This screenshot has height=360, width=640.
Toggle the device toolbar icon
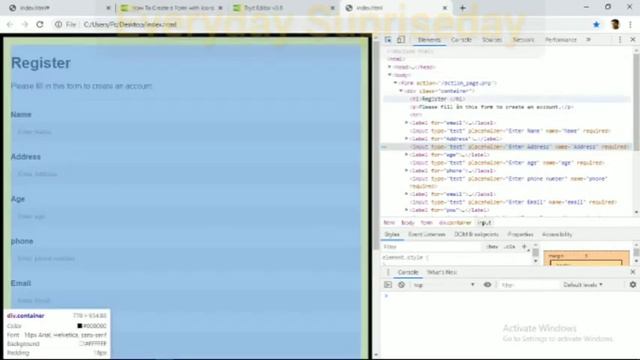coord(401,40)
